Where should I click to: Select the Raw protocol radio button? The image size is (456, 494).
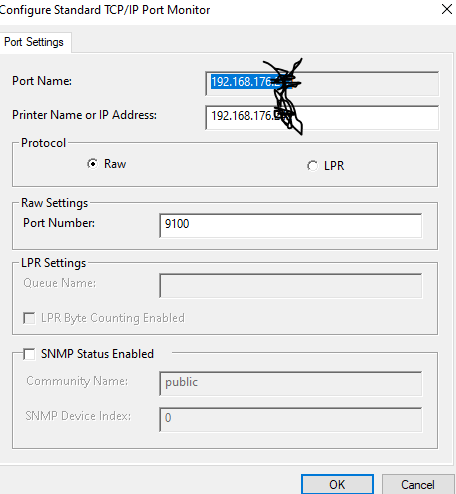click(x=93, y=164)
